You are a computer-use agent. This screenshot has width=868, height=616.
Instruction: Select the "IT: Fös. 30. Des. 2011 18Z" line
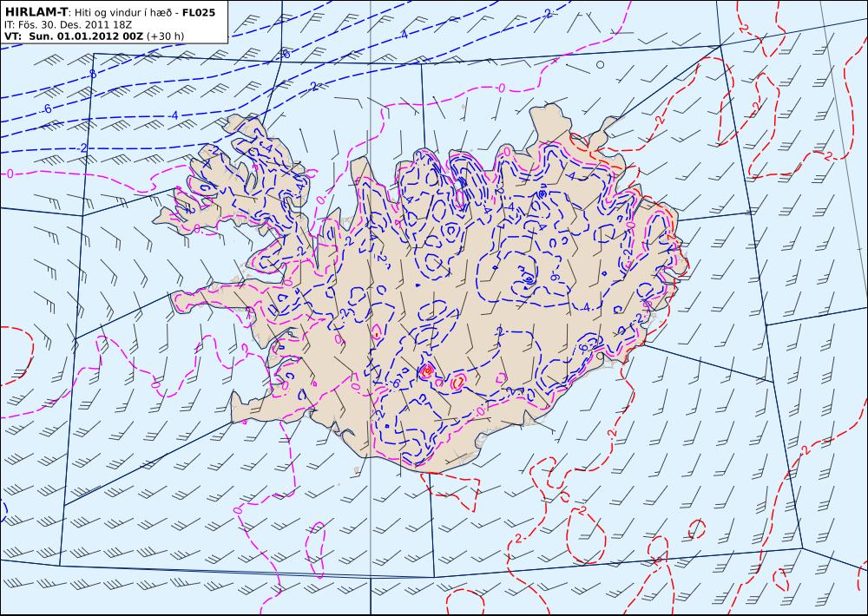tap(68, 25)
